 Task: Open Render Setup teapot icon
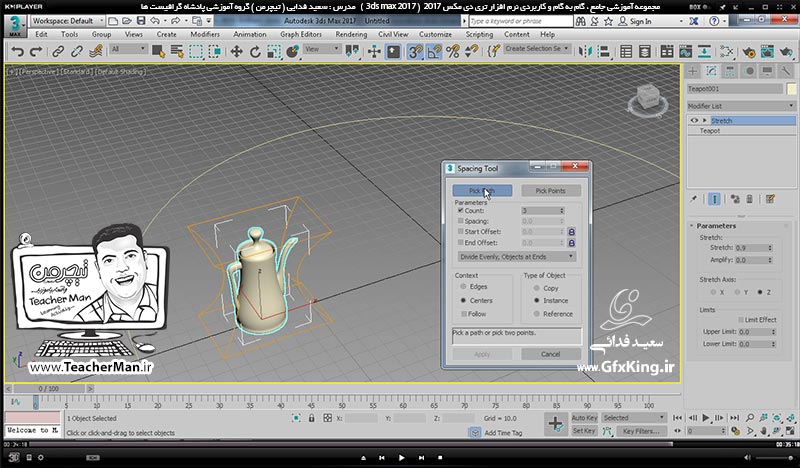(749, 52)
